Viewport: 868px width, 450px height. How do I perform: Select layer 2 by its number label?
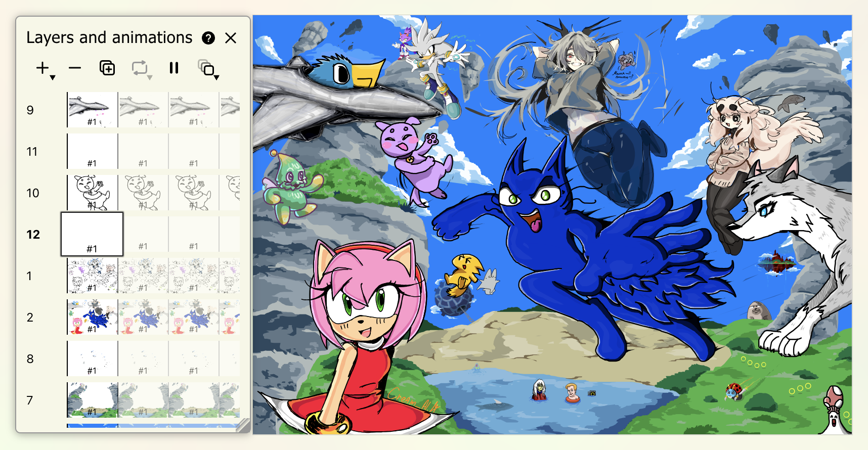click(30, 318)
